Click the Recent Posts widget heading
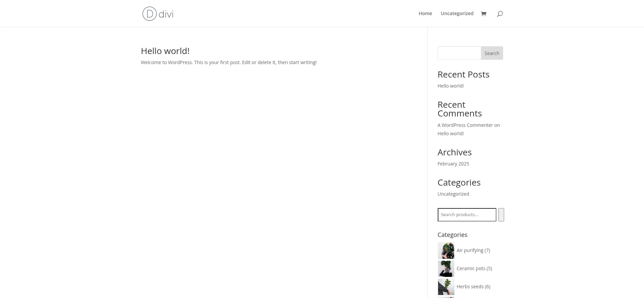644x298 pixels. 463,74
